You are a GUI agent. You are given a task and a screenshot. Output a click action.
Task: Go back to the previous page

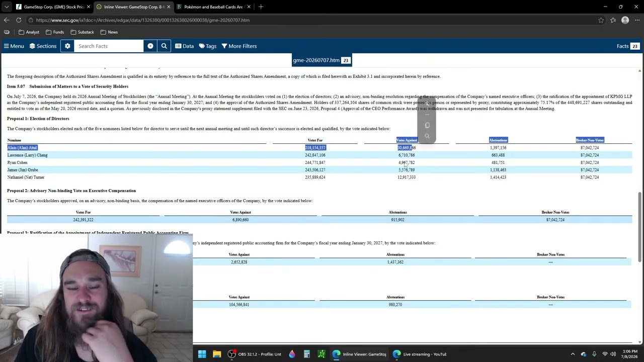pyautogui.click(x=7, y=20)
